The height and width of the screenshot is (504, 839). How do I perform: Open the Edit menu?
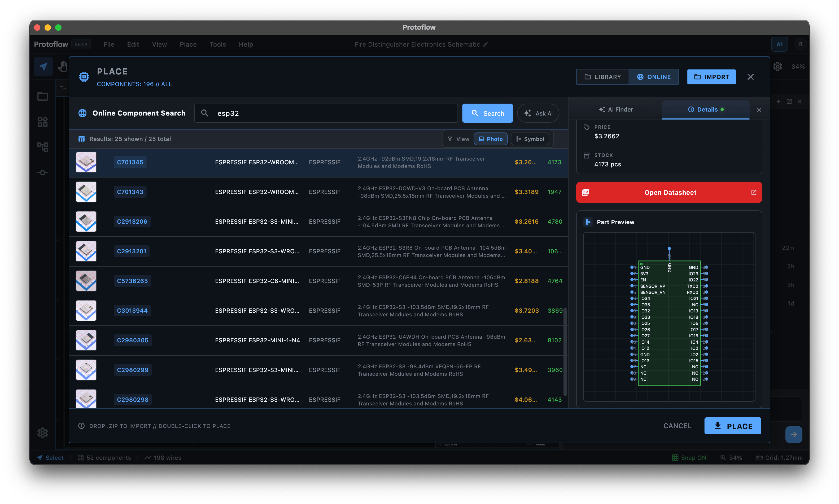pyautogui.click(x=133, y=45)
